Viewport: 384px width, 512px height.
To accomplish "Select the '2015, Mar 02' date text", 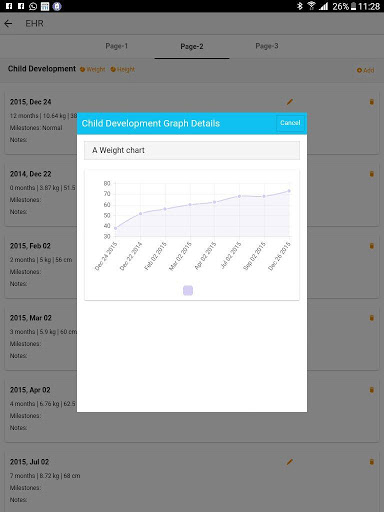I will 31,318.
